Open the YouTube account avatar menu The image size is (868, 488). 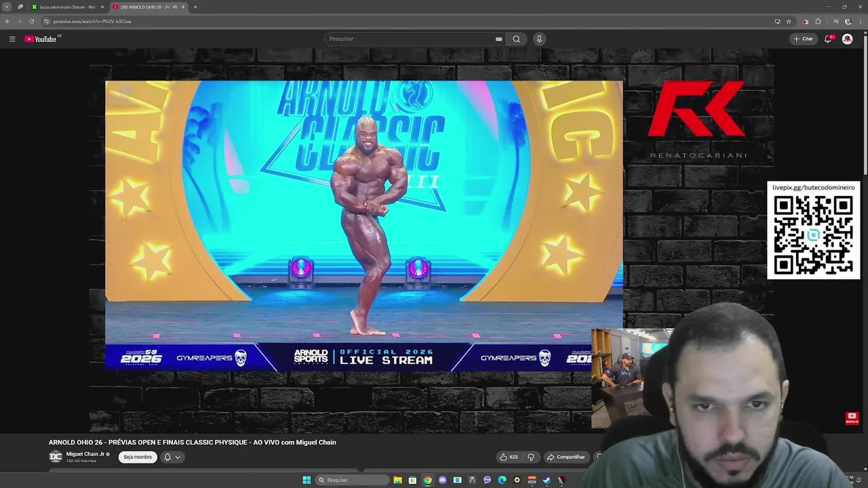(x=847, y=39)
